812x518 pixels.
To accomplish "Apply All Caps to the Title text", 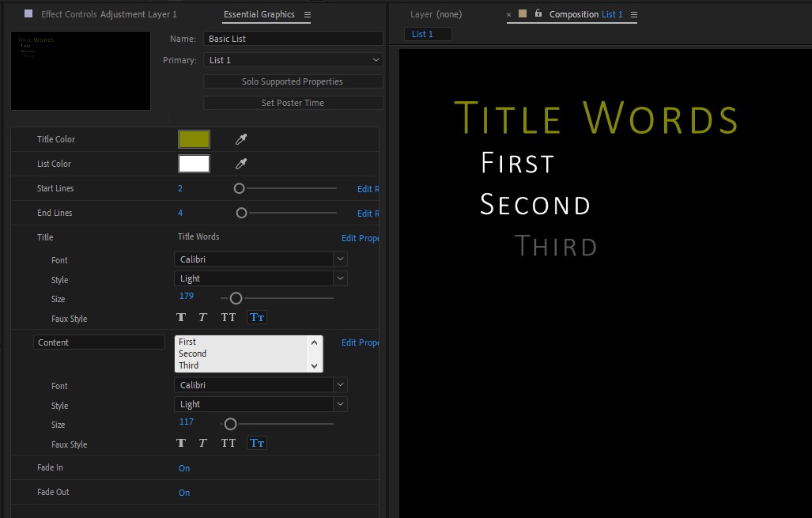I will (x=228, y=316).
